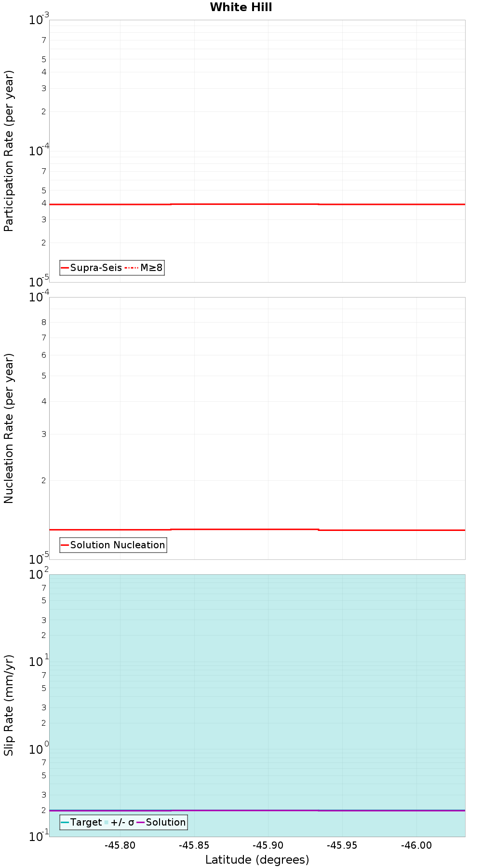The image size is (482, 868).
Task: Click the White Hill chart title
Action: click(x=241, y=7)
